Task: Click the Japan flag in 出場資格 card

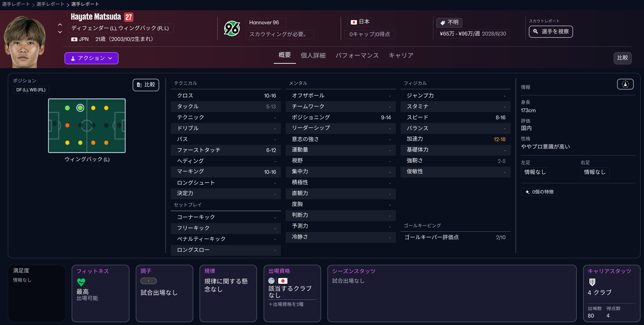Action: click(x=283, y=281)
